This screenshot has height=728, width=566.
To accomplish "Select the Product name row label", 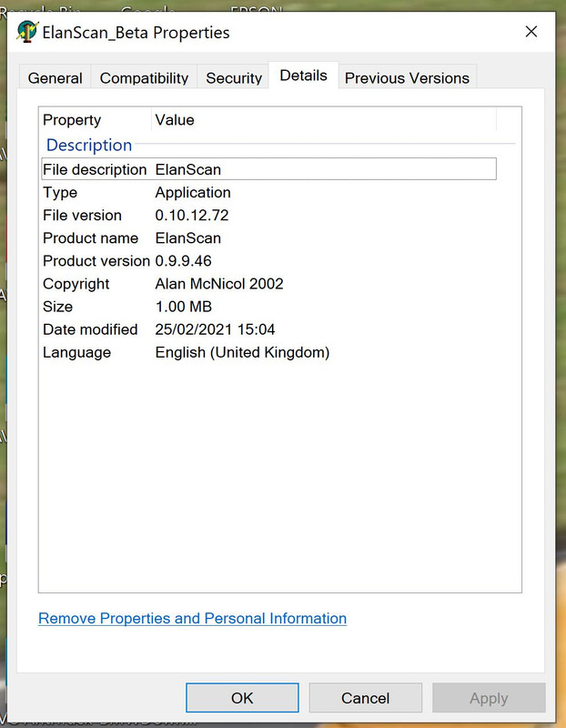I will pyautogui.click(x=90, y=238).
